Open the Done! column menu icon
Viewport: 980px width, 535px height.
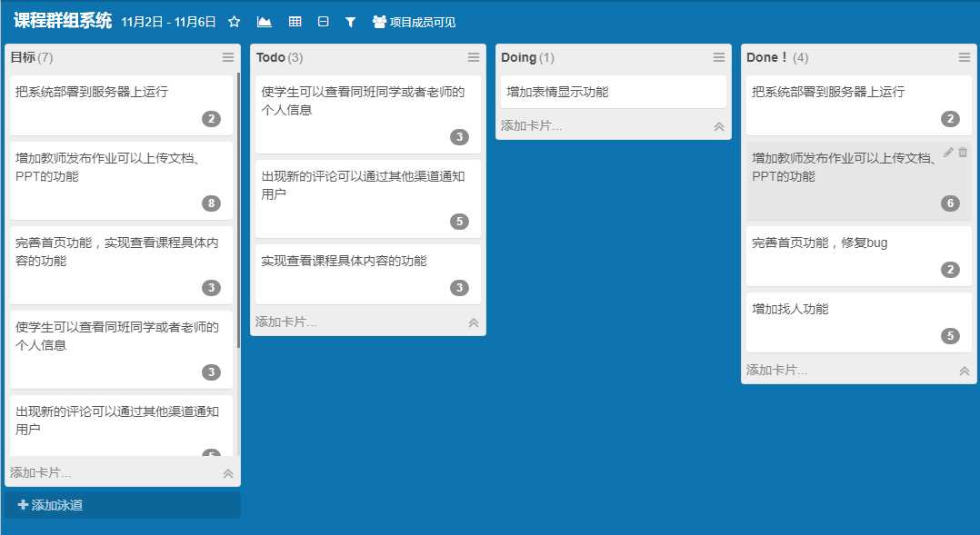(965, 57)
